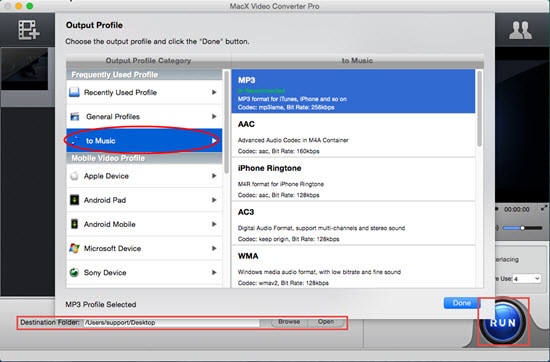The width and height of the screenshot is (550, 362).
Task: Select the AAC output profile
Action: click(x=353, y=135)
